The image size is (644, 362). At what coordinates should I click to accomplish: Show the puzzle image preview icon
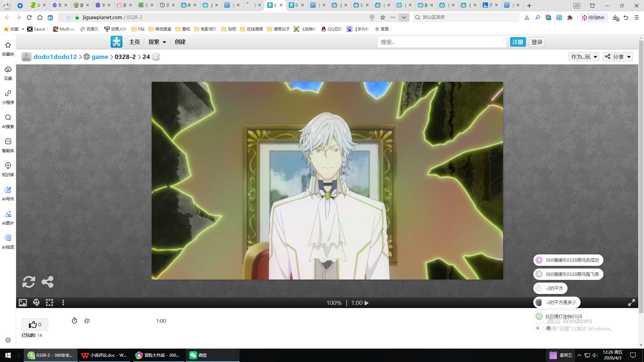click(22, 303)
